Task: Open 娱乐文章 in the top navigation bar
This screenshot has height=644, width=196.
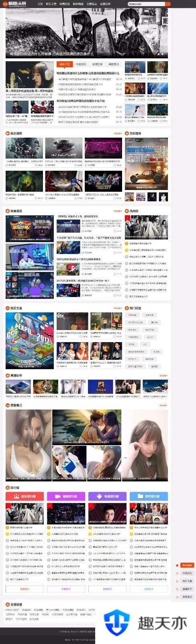Action: click(x=51, y=3)
